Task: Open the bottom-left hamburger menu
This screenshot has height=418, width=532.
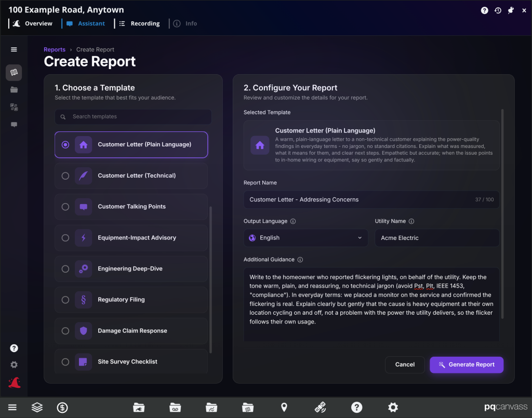Action: coord(12,407)
